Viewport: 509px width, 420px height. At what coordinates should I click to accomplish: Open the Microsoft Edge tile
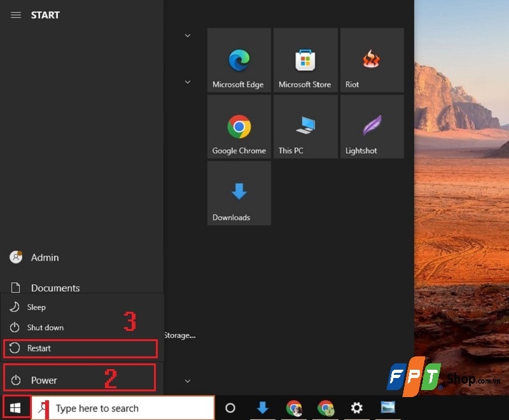(x=239, y=60)
